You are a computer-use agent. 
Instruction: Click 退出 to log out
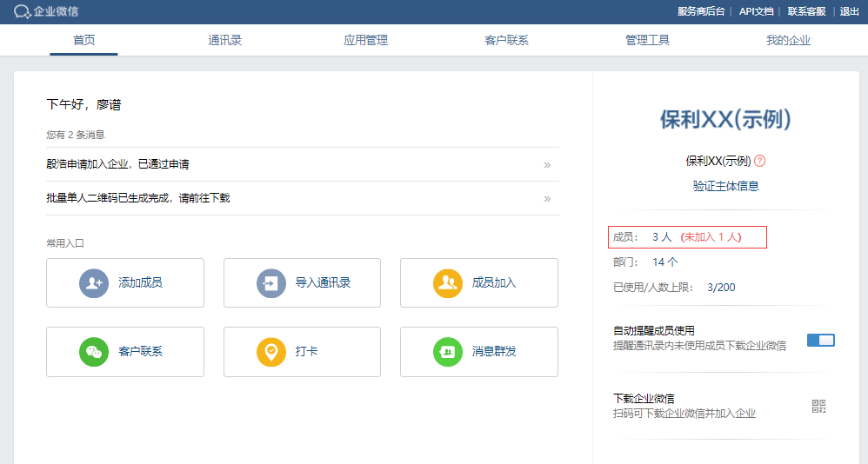[849, 11]
